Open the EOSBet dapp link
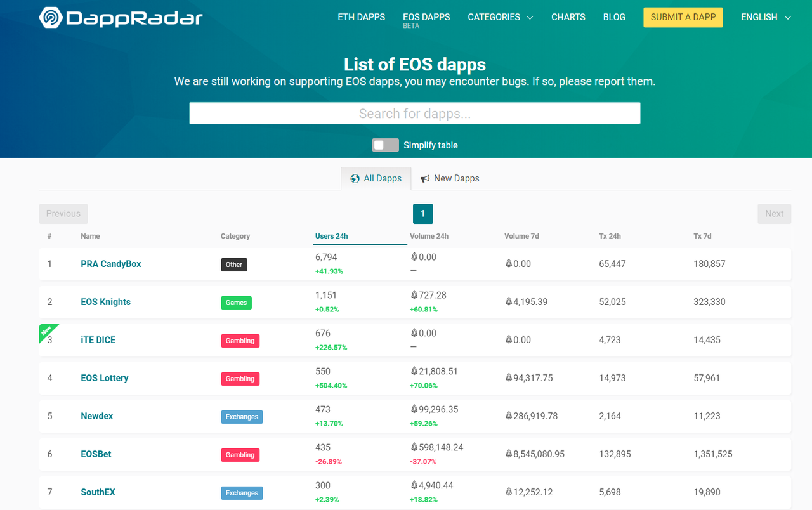The height and width of the screenshot is (510, 812). [x=96, y=454]
